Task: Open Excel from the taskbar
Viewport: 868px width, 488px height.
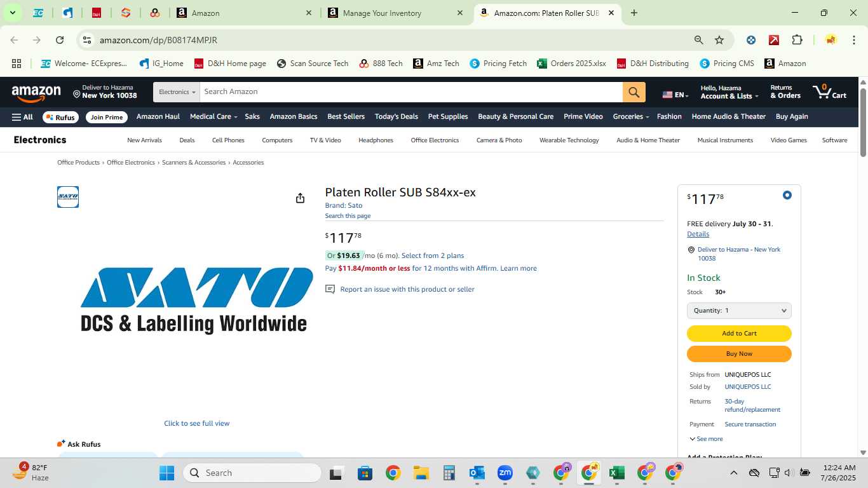Action: 616,473
